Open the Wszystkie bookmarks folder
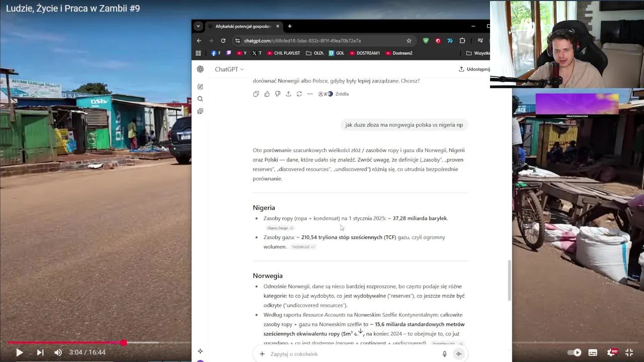The width and height of the screenshot is (644, 362). click(477, 53)
